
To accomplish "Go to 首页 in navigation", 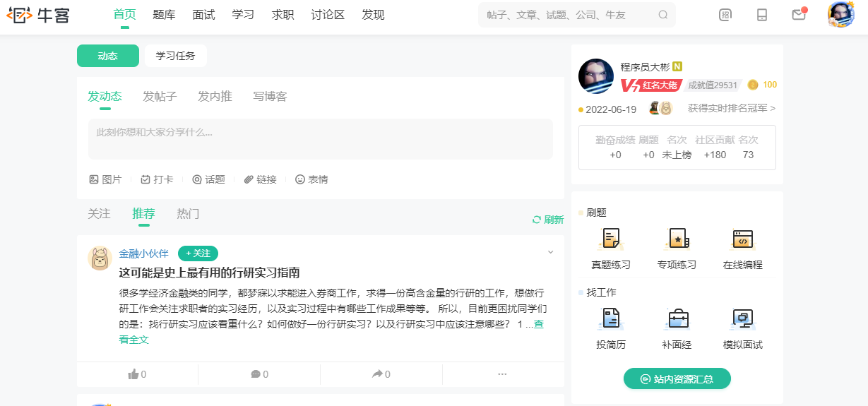I will (124, 14).
